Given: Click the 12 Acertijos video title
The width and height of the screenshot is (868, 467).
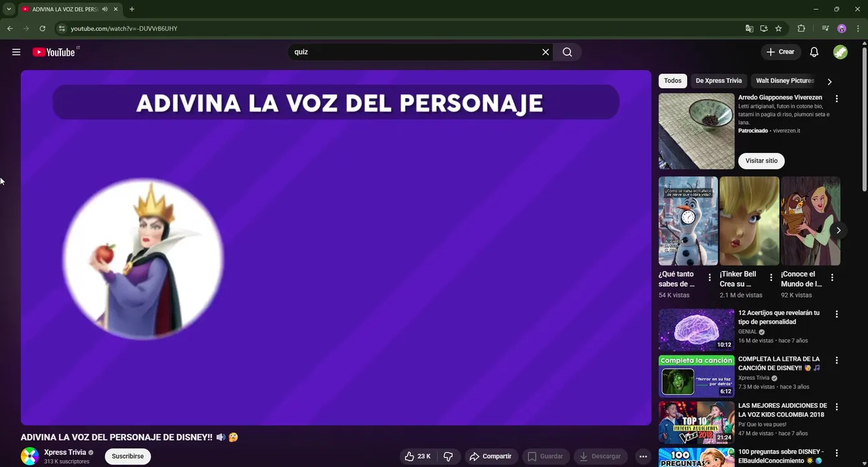Looking at the screenshot, I should [x=779, y=317].
